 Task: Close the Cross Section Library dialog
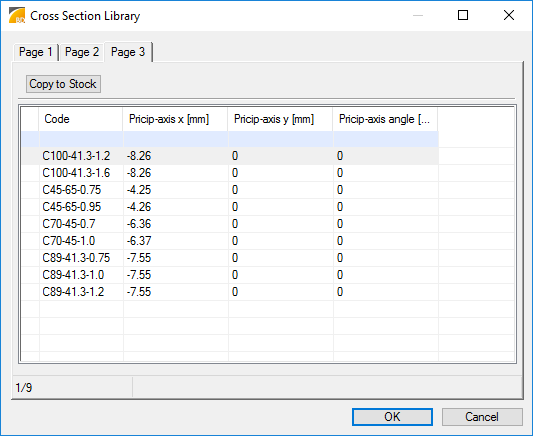[509, 15]
